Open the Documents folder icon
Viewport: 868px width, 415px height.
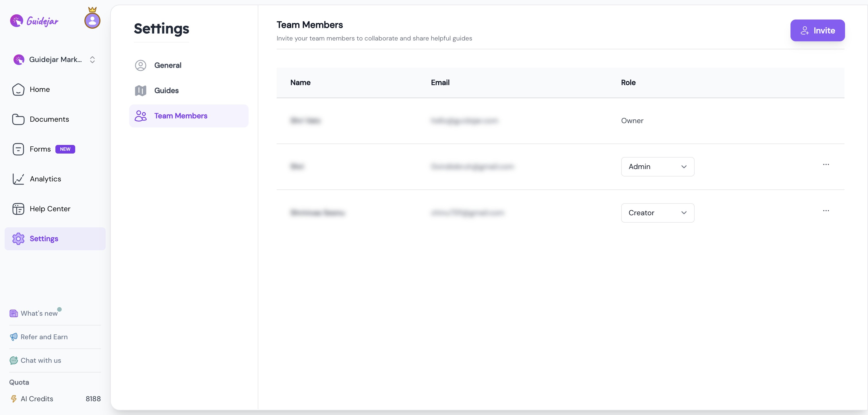point(18,119)
